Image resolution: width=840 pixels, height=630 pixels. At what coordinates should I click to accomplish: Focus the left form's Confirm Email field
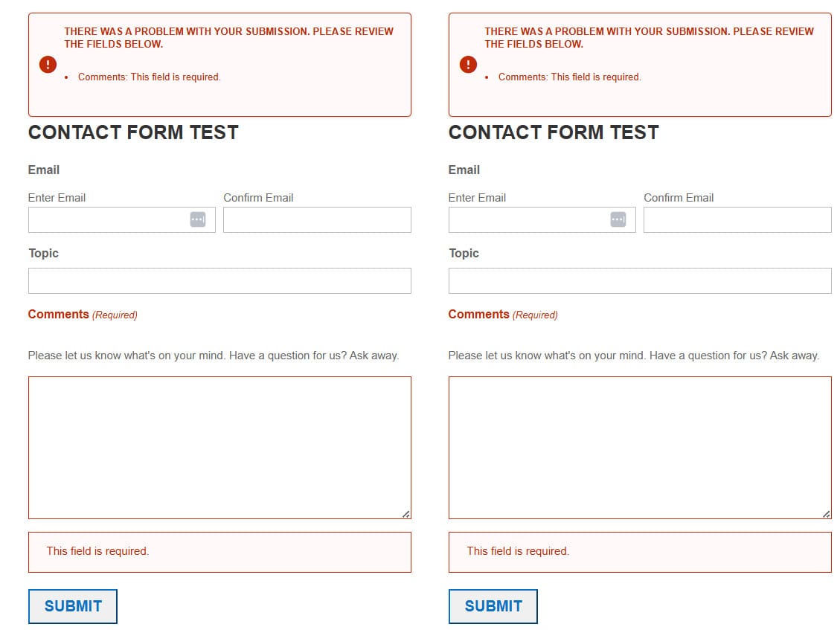[x=317, y=219]
